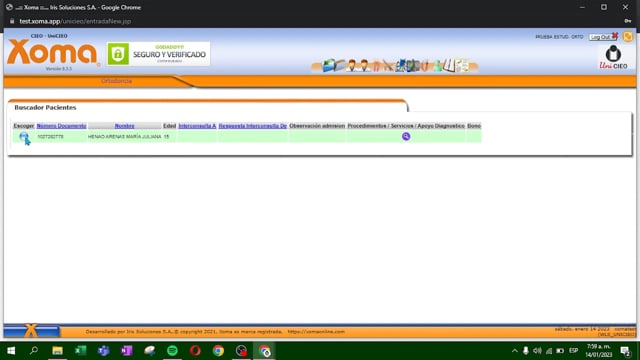Click the Escoger patient select icon
The width and height of the screenshot is (640, 360).
(24, 137)
